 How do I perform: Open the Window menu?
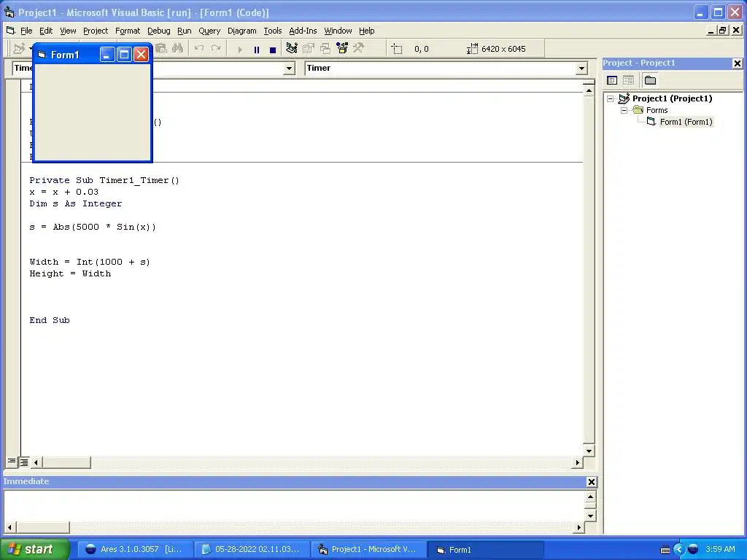tap(338, 31)
